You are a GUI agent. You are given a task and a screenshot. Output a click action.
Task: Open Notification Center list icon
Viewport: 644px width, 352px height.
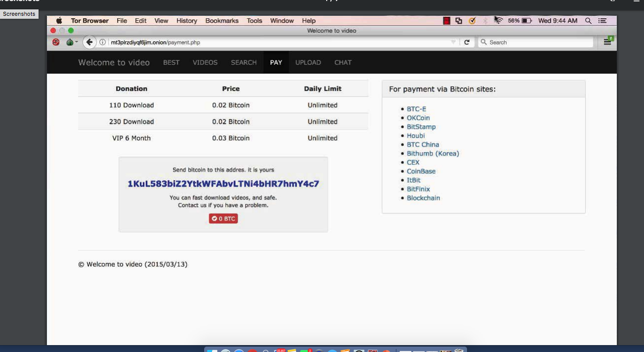tap(602, 21)
